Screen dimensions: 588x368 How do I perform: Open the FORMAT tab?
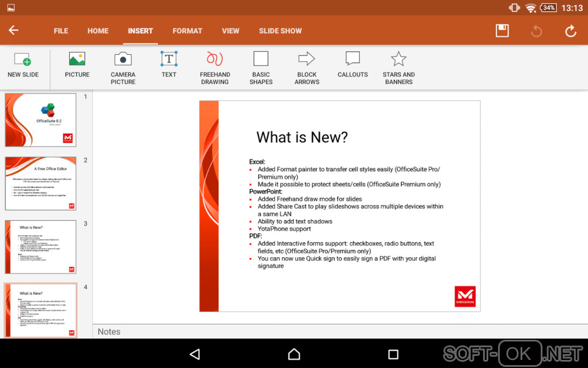pos(187,31)
